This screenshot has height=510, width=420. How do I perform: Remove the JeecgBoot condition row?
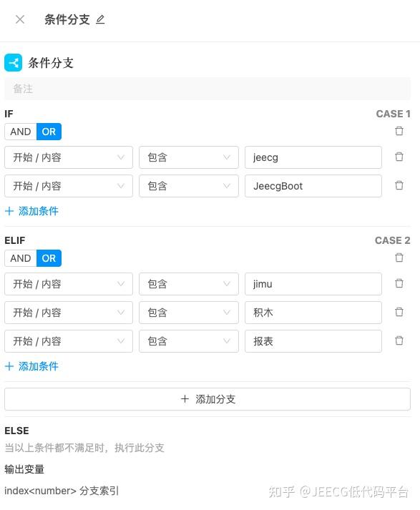399,186
